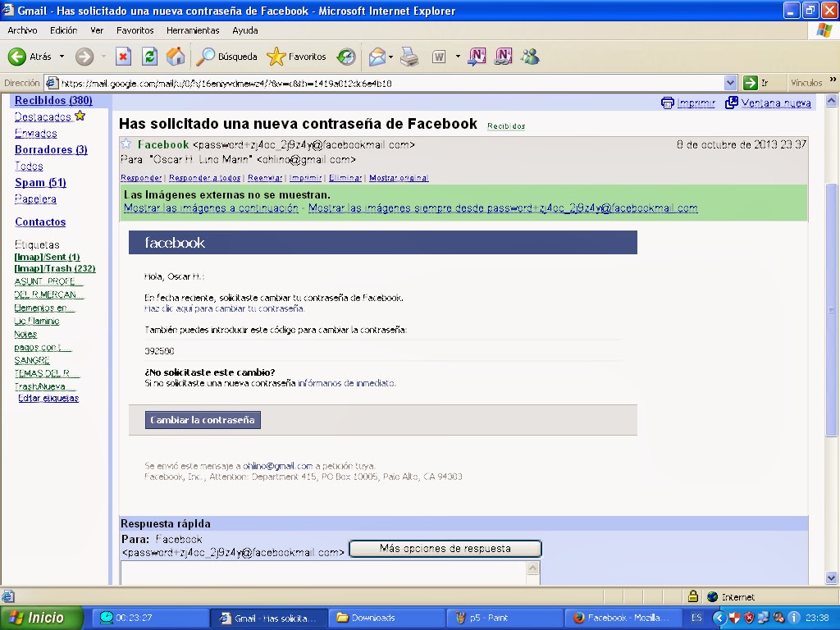Expand the address bar dropdown
Screen dimensions: 840x630
[729, 83]
